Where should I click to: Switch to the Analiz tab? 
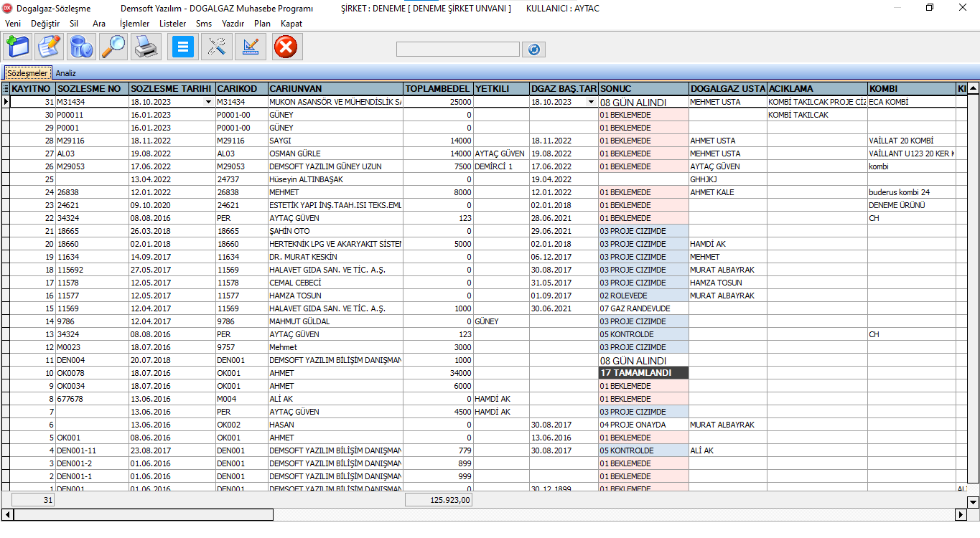66,73
